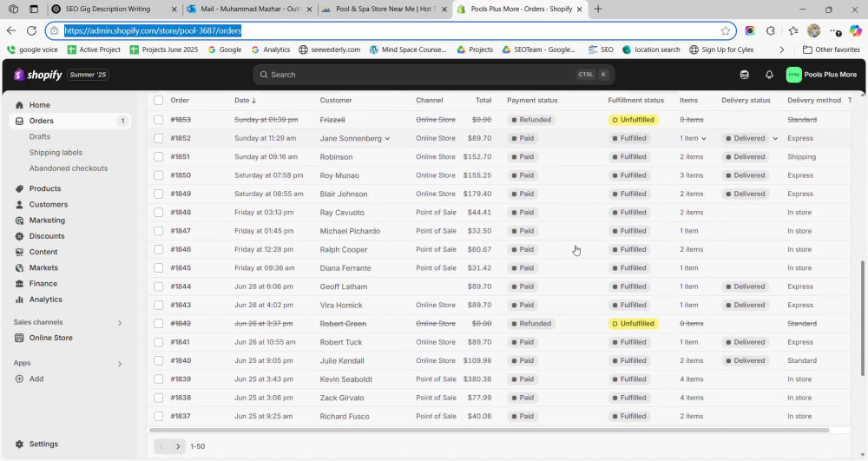Open Markets section
Viewport: 868px width, 461px height.
[43, 267]
